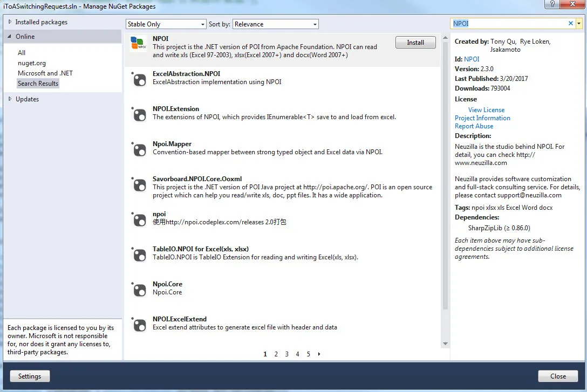
Task: Click the NPOI search input field
Action: tap(509, 23)
